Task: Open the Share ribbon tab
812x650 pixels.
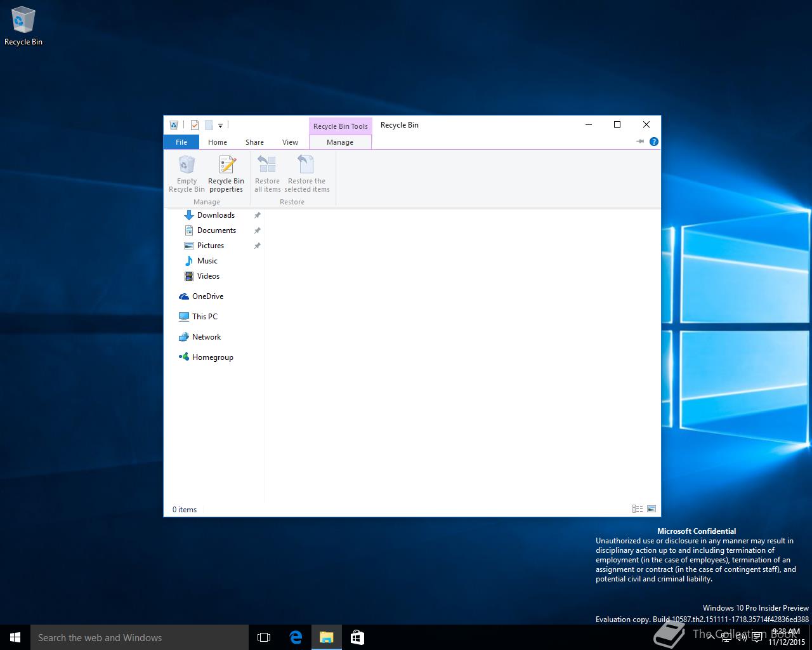Action: [x=254, y=142]
